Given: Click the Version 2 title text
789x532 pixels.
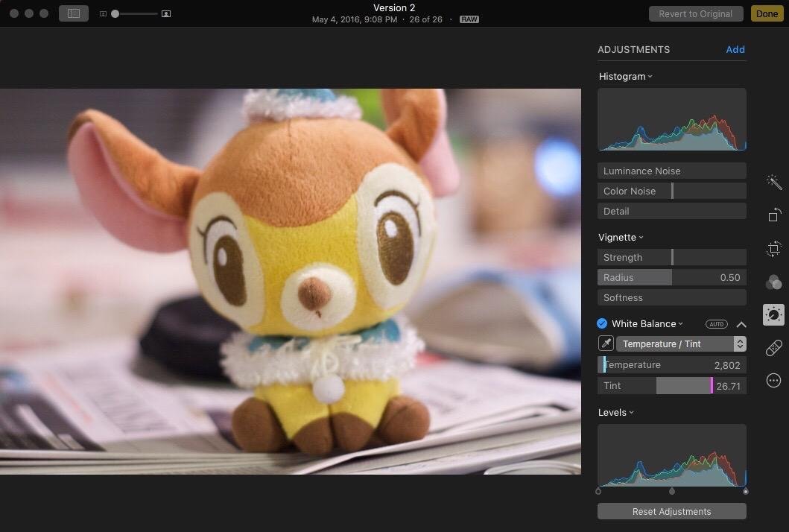Looking at the screenshot, I should pyautogui.click(x=394, y=7).
